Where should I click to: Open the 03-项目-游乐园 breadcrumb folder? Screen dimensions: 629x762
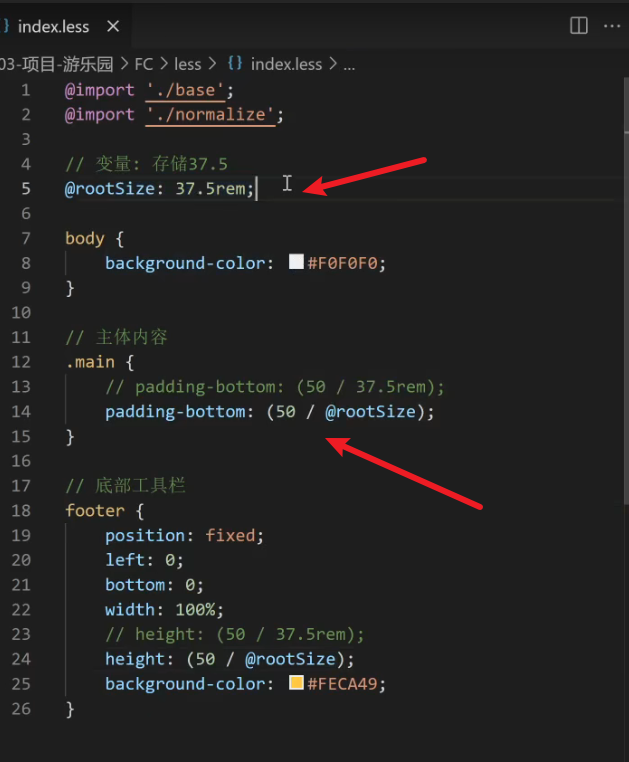[56, 63]
